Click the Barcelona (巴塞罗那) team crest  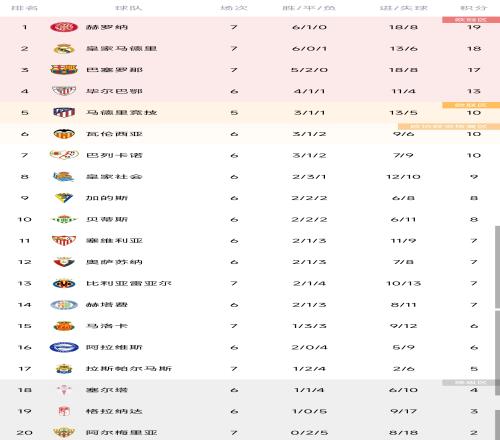tap(64, 70)
